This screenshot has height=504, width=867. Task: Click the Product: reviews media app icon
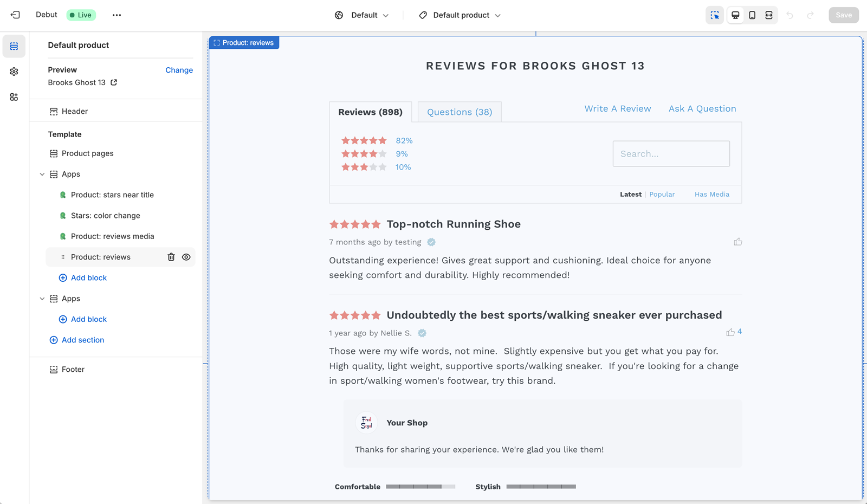63,236
